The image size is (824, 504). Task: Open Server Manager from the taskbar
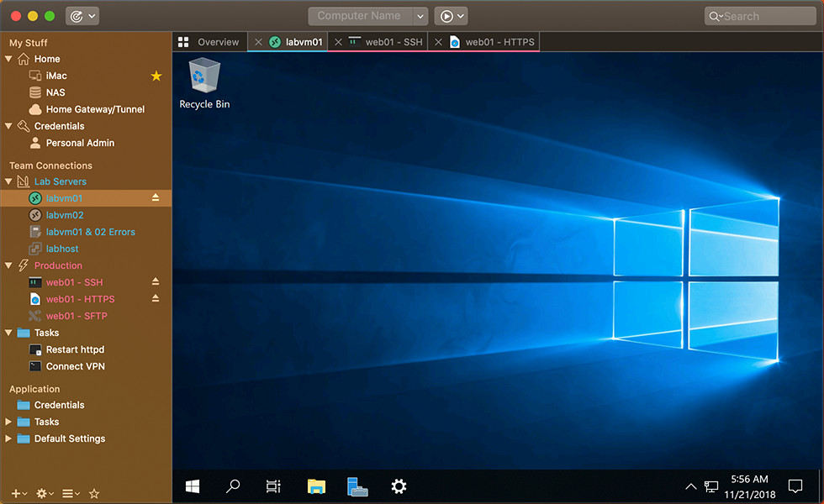click(357, 486)
